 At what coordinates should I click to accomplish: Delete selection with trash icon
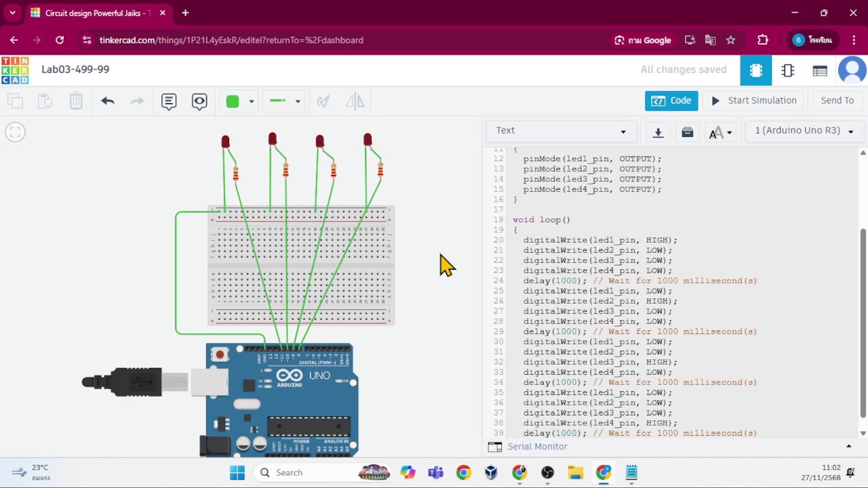point(76,102)
